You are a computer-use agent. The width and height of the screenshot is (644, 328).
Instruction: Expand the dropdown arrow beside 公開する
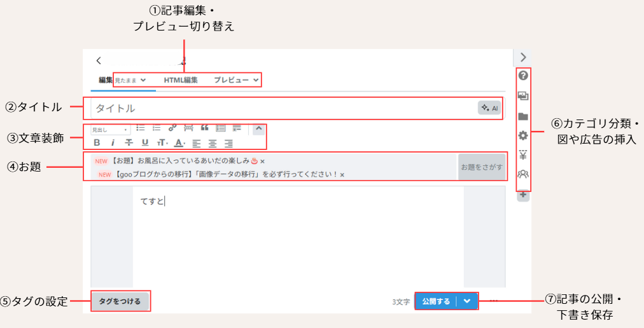(x=468, y=301)
